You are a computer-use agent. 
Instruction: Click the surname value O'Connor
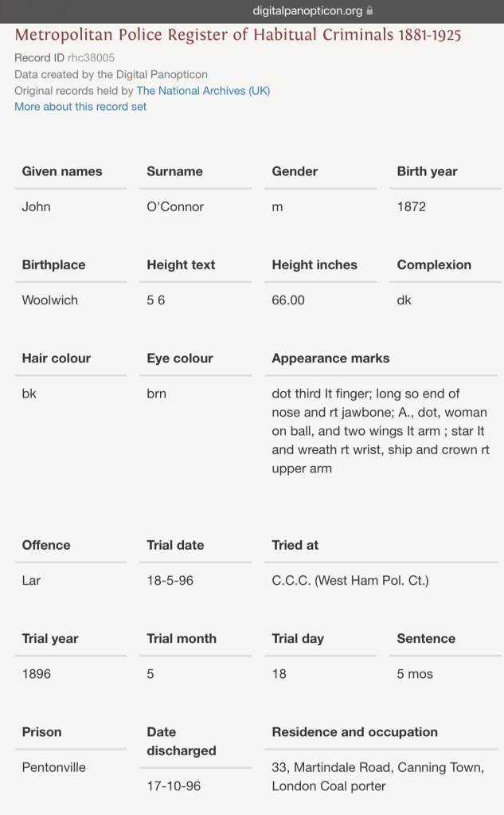coord(175,207)
